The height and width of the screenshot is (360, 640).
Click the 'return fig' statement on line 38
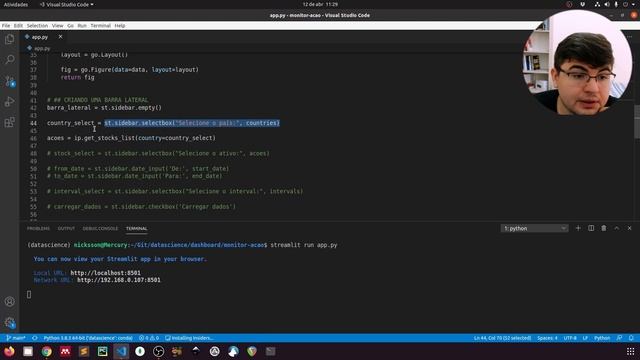[77, 77]
